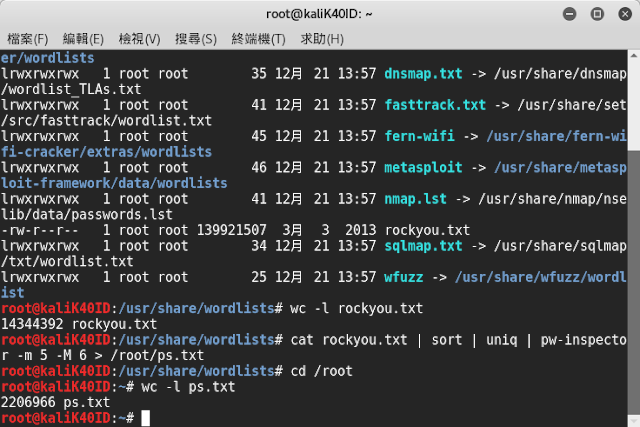Click the text loit-framework/data/wordlists
This screenshot has width=640, height=427.
click(x=114, y=184)
